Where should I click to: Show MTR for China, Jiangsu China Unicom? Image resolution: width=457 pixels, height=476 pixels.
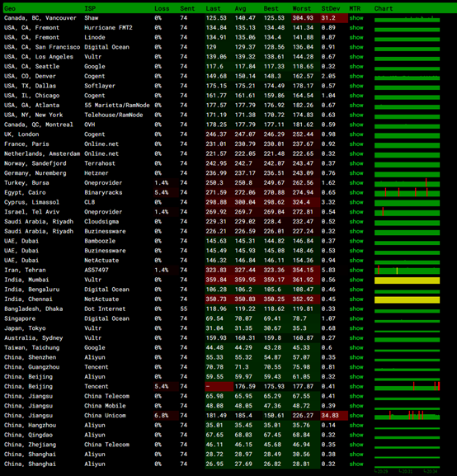pos(356,416)
